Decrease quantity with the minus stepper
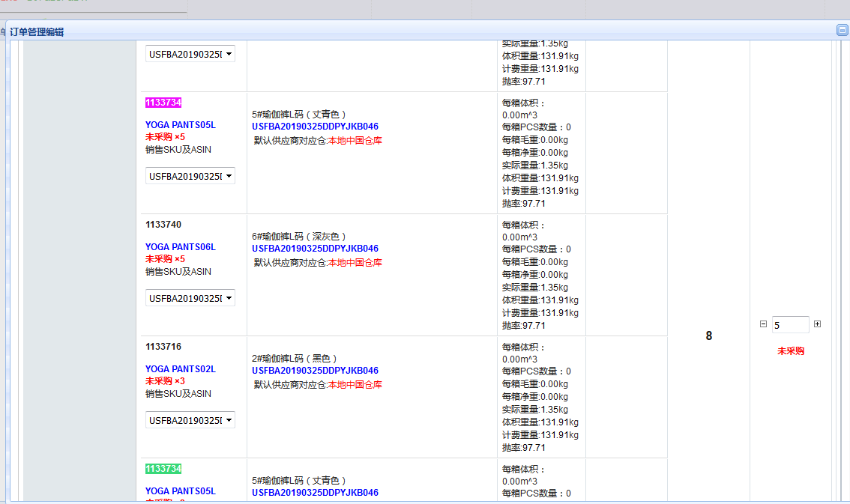This screenshot has height=504, width=850. tap(763, 324)
